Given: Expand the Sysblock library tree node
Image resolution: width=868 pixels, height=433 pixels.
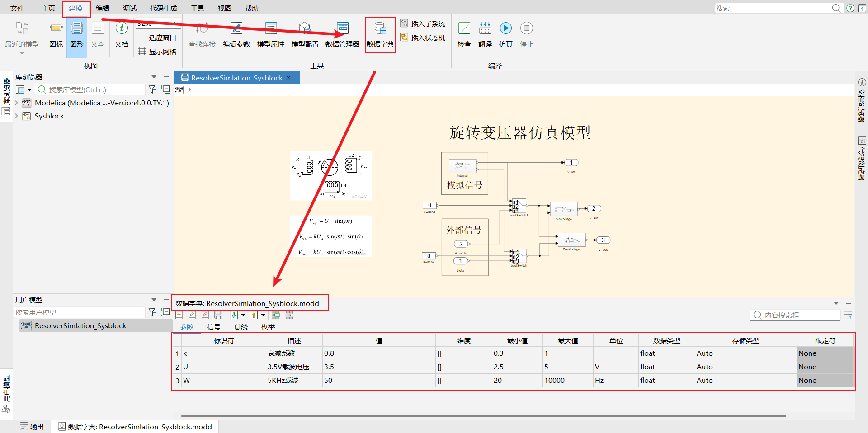Looking at the screenshot, I should point(17,116).
